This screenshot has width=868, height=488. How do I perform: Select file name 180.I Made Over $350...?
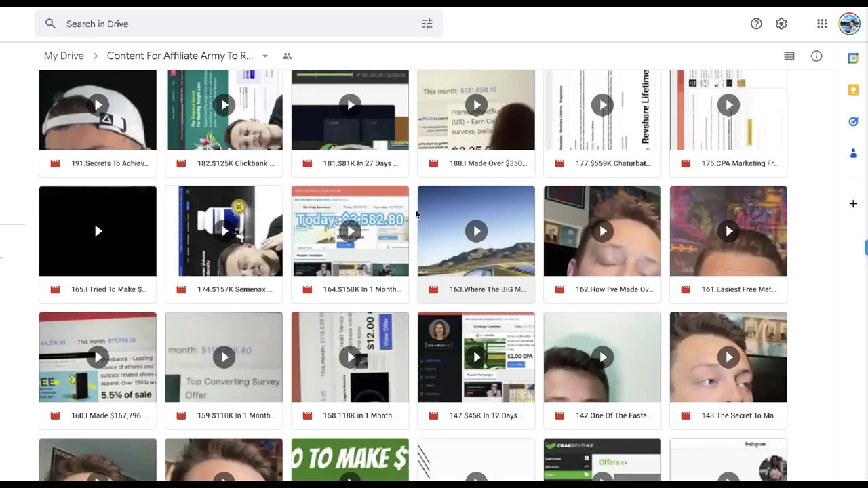point(488,163)
